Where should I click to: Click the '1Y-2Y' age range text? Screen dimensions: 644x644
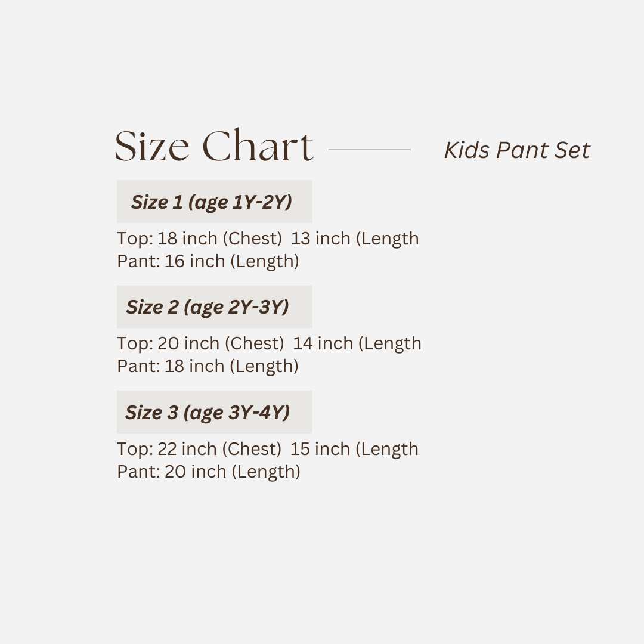pyautogui.click(x=261, y=202)
